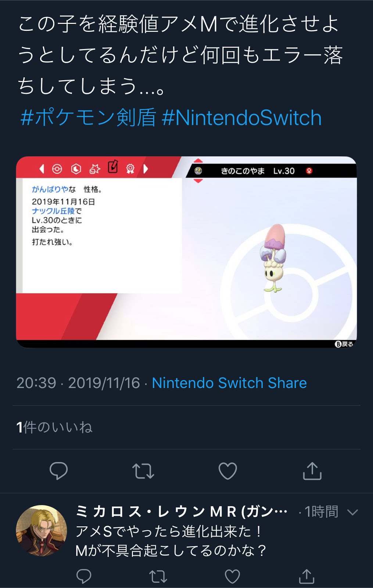Open the #NintendoSwitch hashtag
Viewport: 373px width, 588px height.
tap(241, 118)
